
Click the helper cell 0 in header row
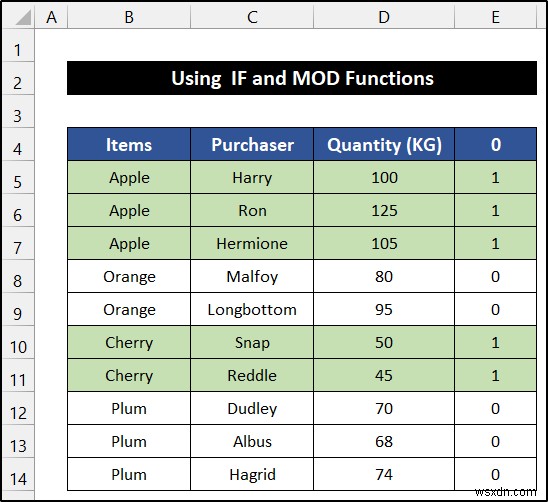[496, 144]
